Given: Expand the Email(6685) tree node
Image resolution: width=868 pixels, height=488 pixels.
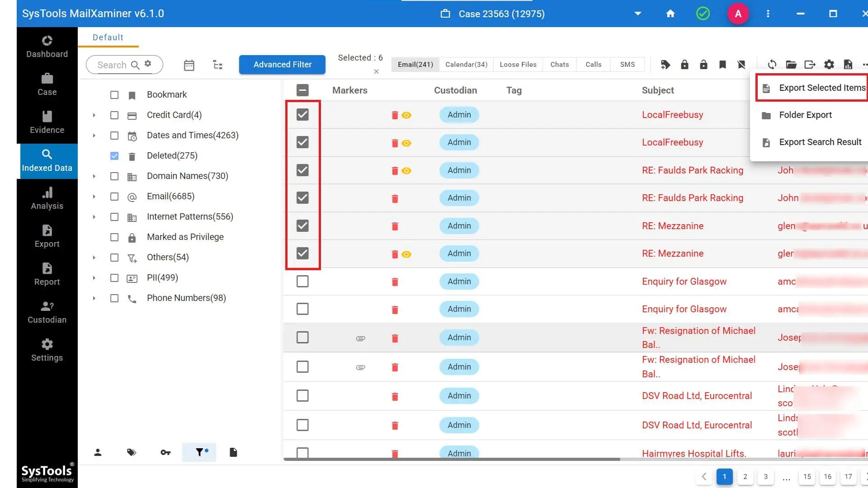Looking at the screenshot, I should (94, 197).
